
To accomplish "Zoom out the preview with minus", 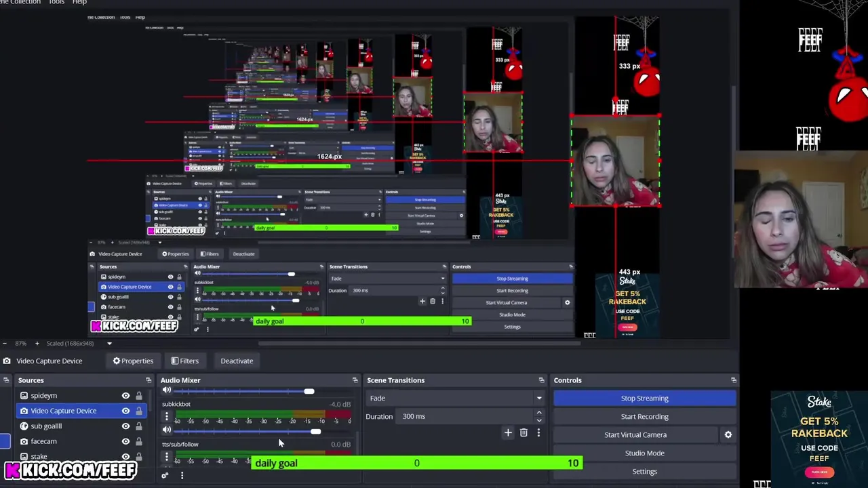I will point(6,344).
